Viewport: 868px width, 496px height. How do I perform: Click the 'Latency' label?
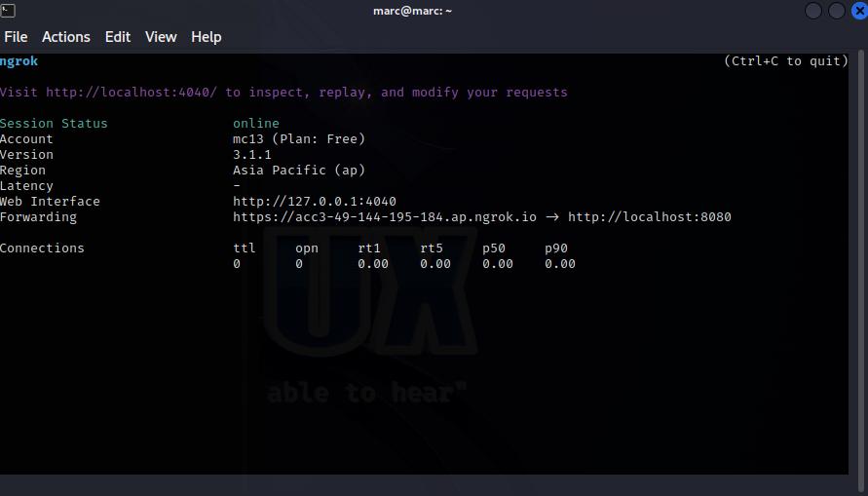pos(26,186)
